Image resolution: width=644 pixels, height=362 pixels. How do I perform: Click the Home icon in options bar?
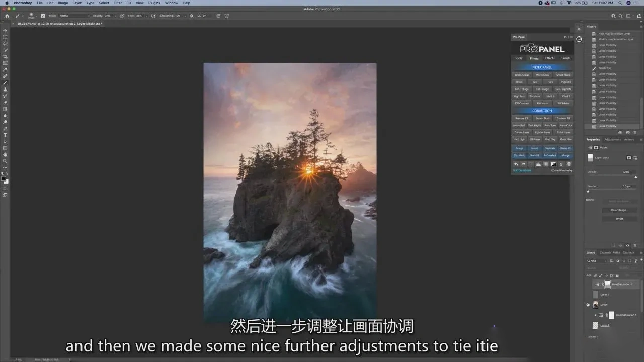pyautogui.click(x=7, y=16)
